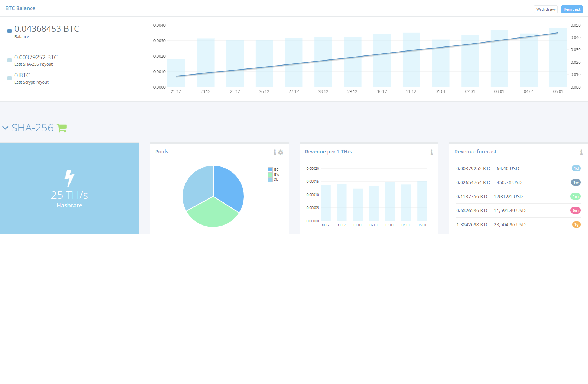Click the BC pool legend swatch
This screenshot has width=588, height=384.
(270, 170)
